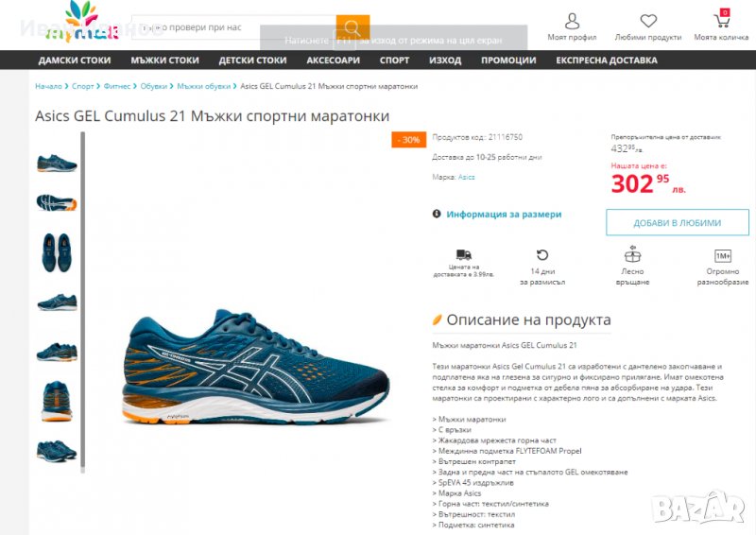Image resolution: width=756 pixels, height=535 pixels.
Task: Click the info icon beside size information
Action: tap(437, 214)
